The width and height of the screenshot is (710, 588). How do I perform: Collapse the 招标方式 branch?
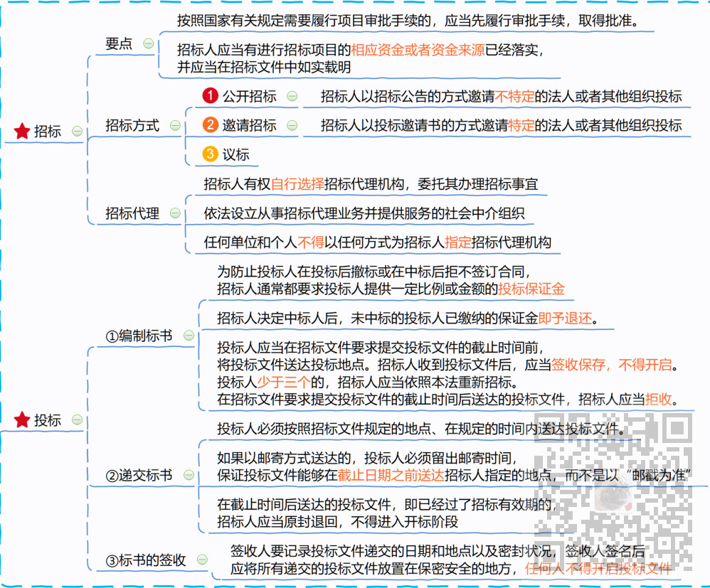pyautogui.click(x=175, y=125)
